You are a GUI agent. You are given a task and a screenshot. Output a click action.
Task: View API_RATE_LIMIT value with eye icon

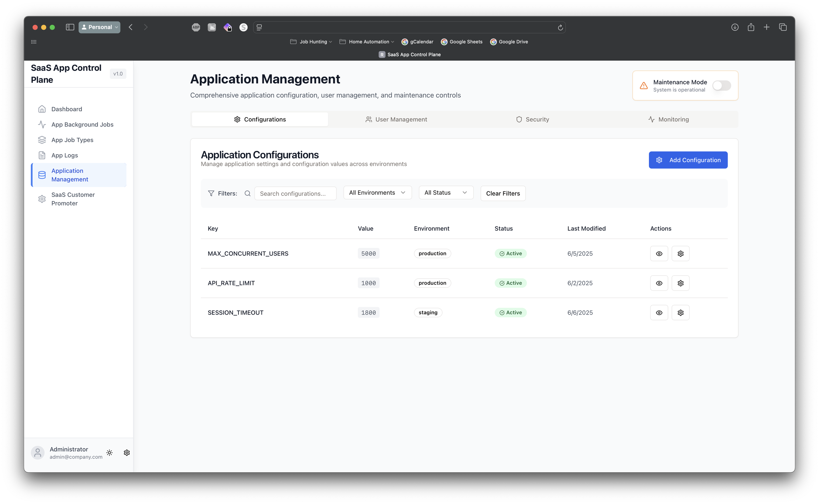pyautogui.click(x=659, y=283)
